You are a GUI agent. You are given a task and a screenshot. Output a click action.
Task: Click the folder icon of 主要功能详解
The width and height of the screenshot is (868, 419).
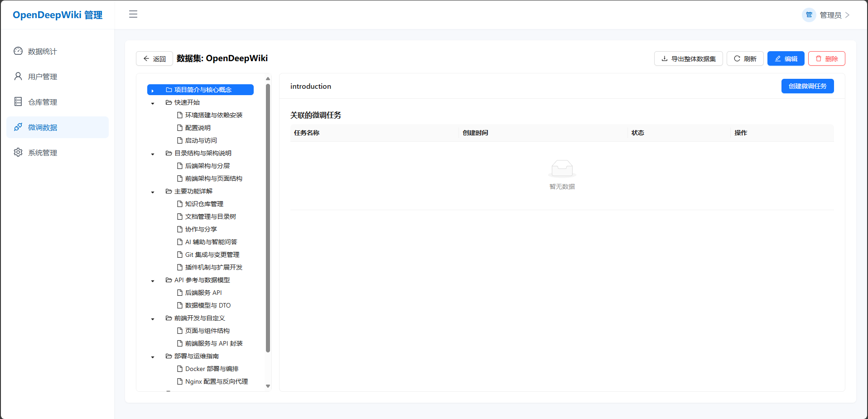(x=169, y=191)
